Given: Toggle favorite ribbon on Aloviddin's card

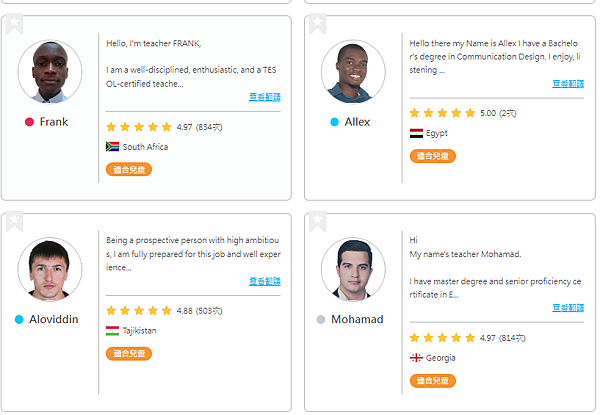Looking at the screenshot, I should [x=13, y=221].
